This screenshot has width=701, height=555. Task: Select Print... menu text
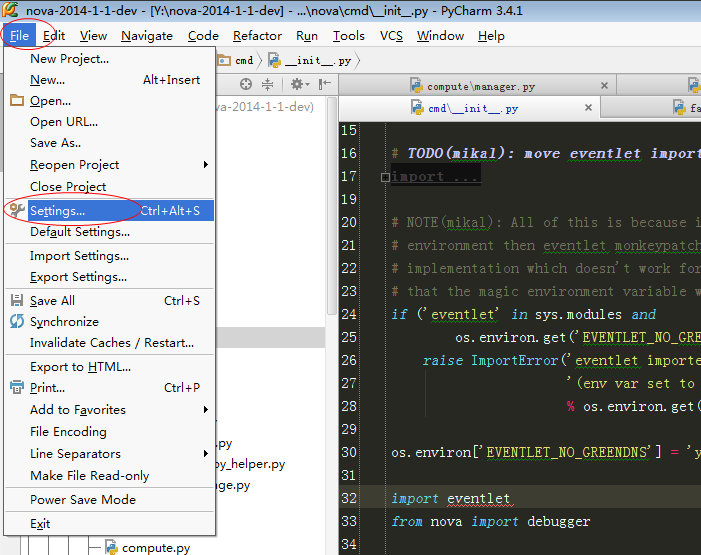(47, 388)
